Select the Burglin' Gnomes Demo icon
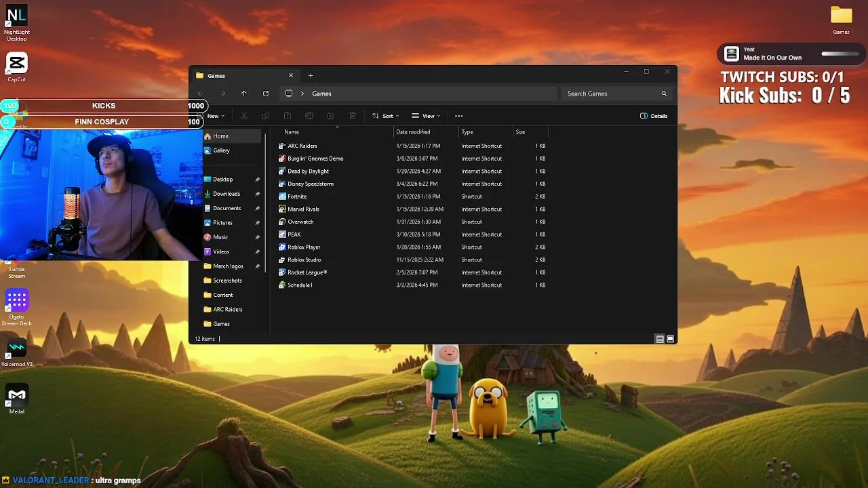 [282, 159]
